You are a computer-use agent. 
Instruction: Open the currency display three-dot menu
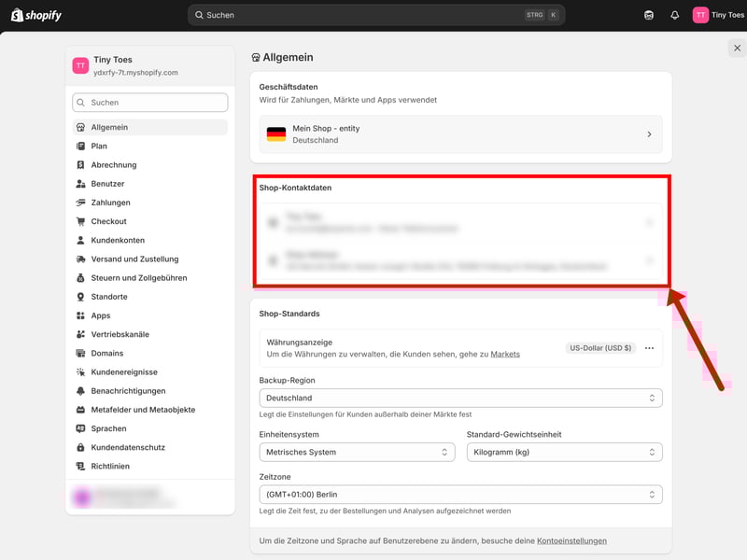click(x=649, y=348)
